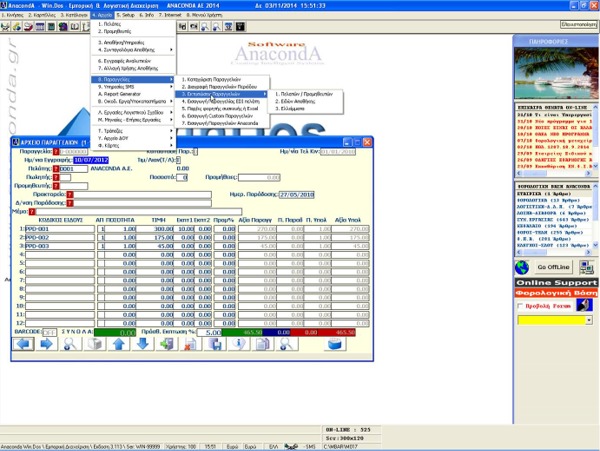Click ΚΕΦΑΛΑΙΟ (194 Άρθρα) in the tax list
The image size is (600, 451).
click(x=553, y=226)
